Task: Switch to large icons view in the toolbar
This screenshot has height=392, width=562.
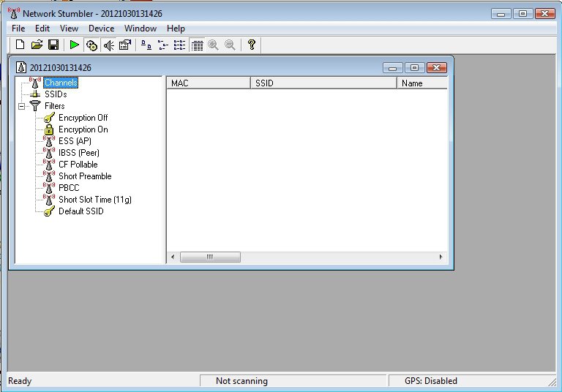Action: (146, 45)
